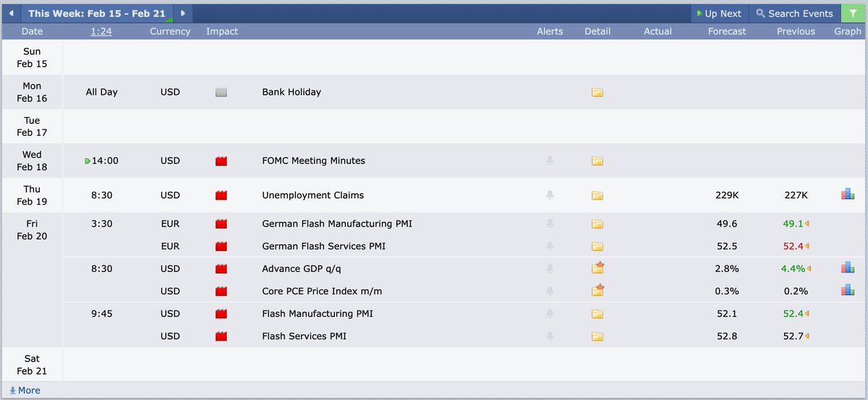Click Forecast column header

pos(727,31)
